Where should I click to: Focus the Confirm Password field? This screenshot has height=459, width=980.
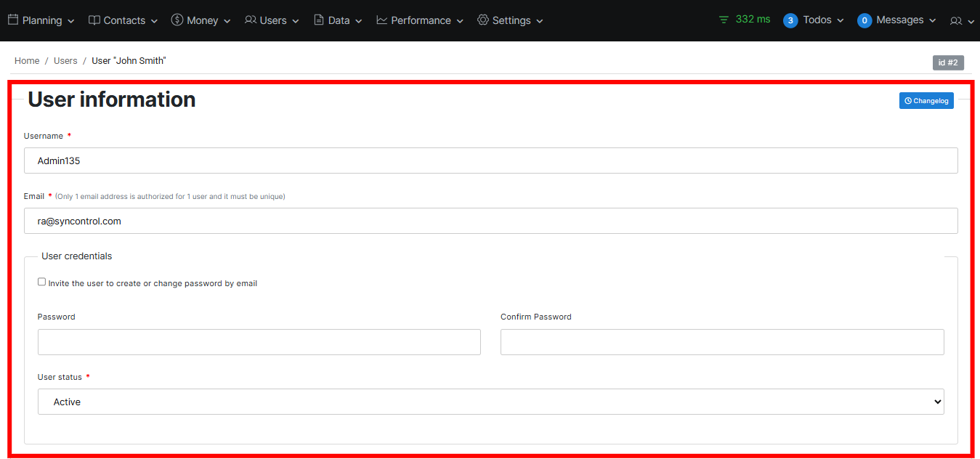point(722,342)
